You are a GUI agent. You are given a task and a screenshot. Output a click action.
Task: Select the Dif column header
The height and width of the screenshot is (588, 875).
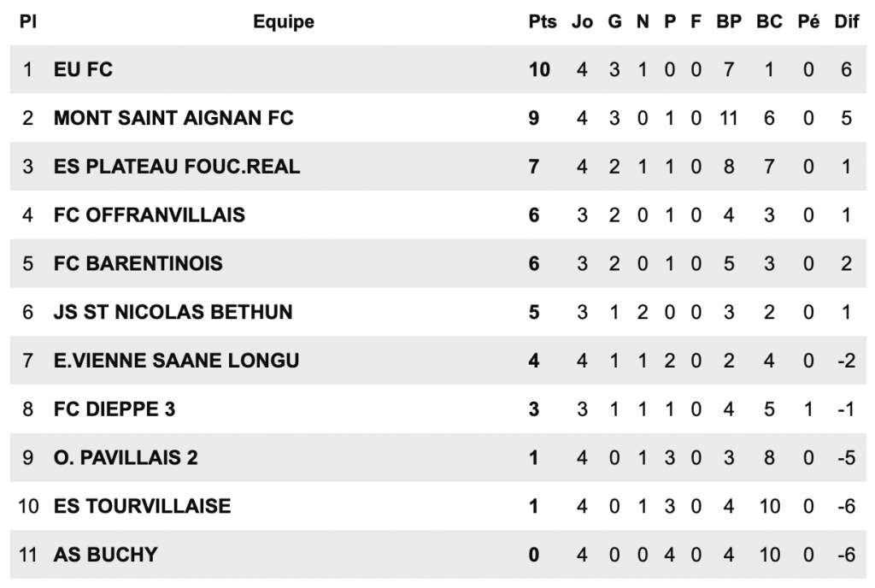[846, 22]
